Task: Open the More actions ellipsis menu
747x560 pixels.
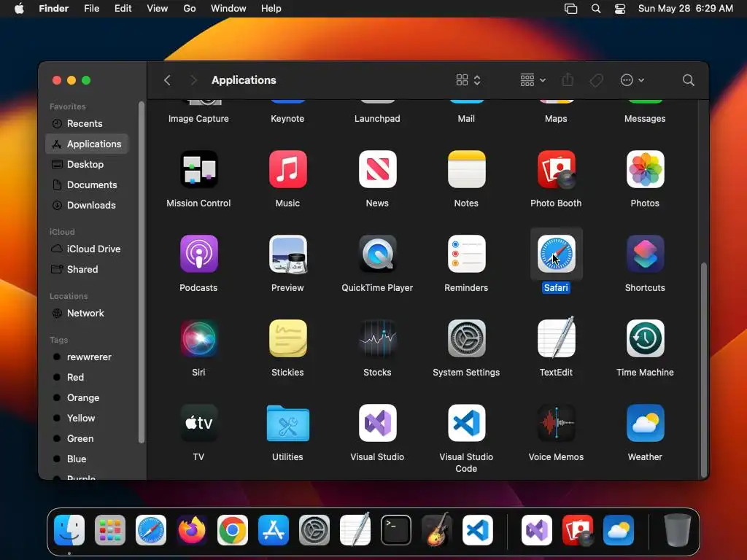Action: [x=632, y=80]
